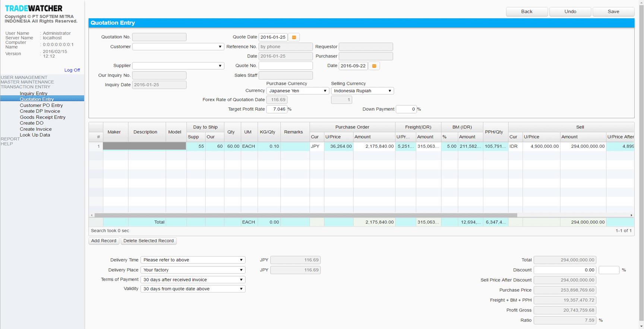Screen dimensions: 644x329
Task: Click the table horizontal scrollbar
Action: click(x=306, y=215)
